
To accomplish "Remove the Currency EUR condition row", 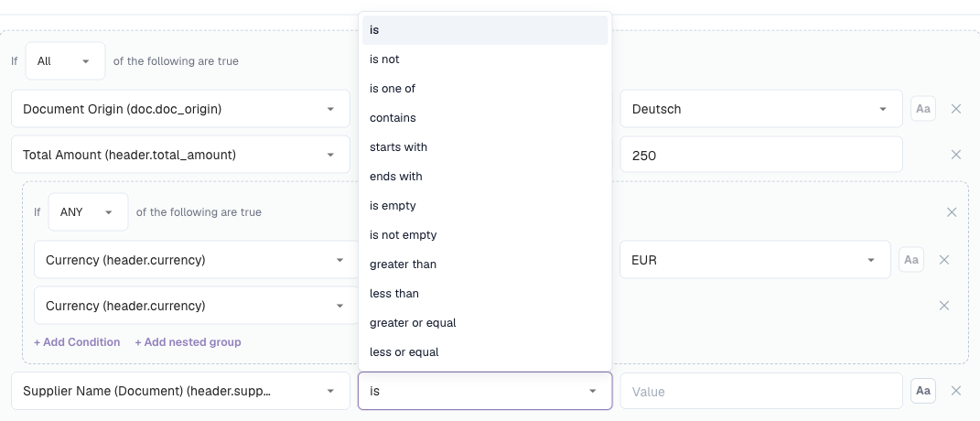I will coord(943,260).
